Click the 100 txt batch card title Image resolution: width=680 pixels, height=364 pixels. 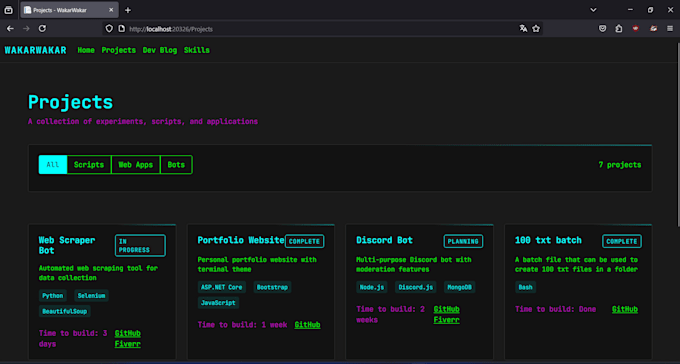pyautogui.click(x=548, y=240)
